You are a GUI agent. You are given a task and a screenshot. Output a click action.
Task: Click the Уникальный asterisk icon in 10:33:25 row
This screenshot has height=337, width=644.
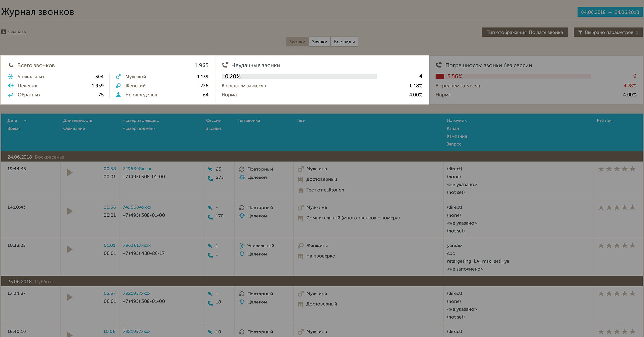click(242, 246)
